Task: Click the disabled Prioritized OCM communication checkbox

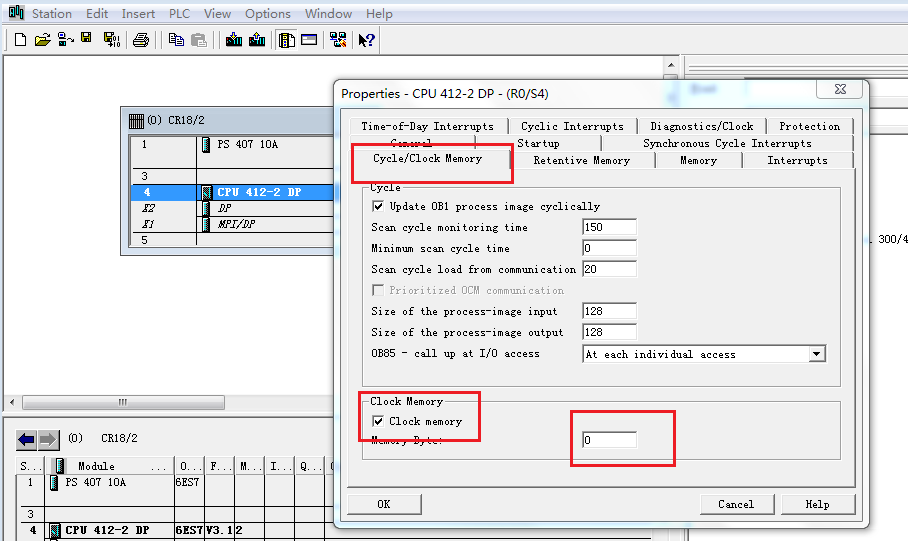Action: pos(378,290)
